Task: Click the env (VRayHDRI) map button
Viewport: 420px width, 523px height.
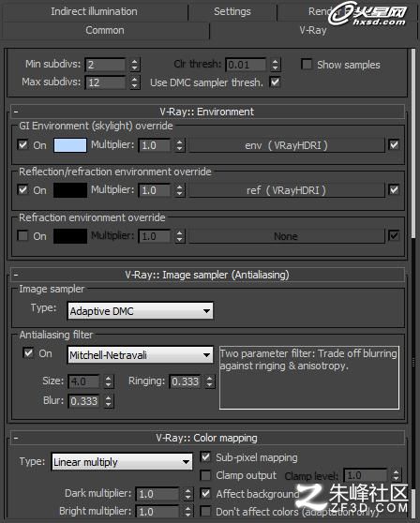Action: point(287,145)
